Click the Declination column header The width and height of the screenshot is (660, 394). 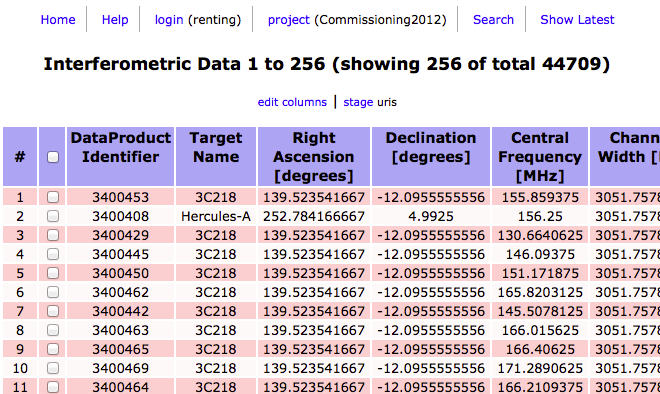(x=431, y=147)
